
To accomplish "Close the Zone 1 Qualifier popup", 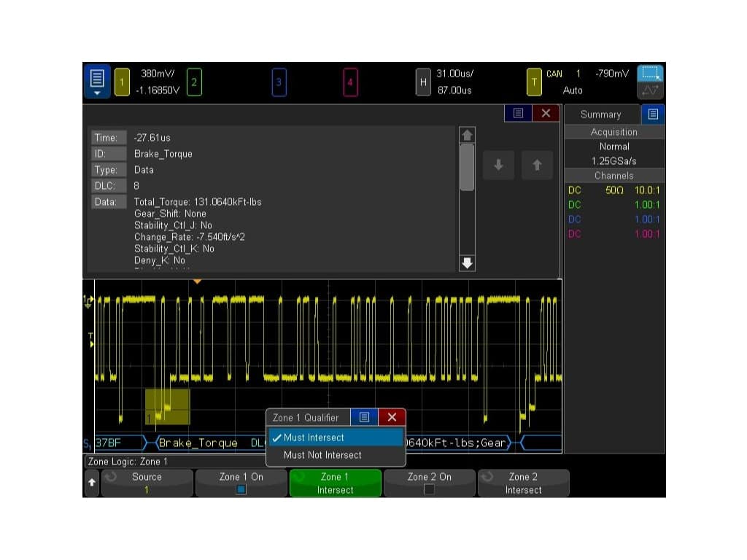I will tap(392, 417).
